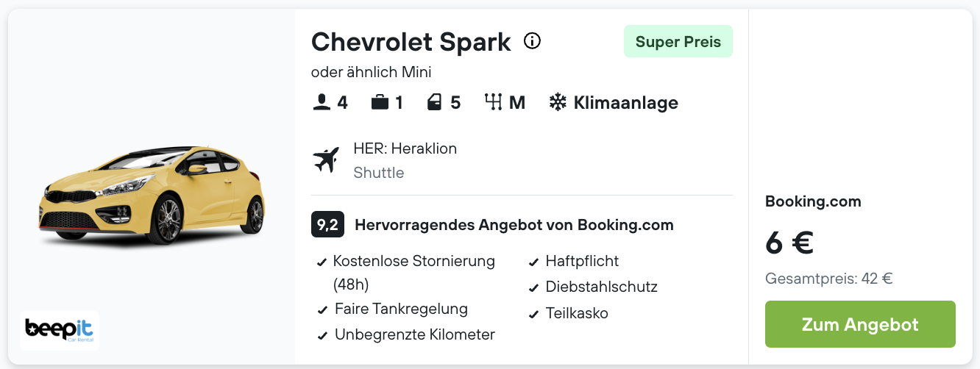Click the passenger seats icon showing 4
The width and height of the screenshot is (980, 369).
[322, 102]
